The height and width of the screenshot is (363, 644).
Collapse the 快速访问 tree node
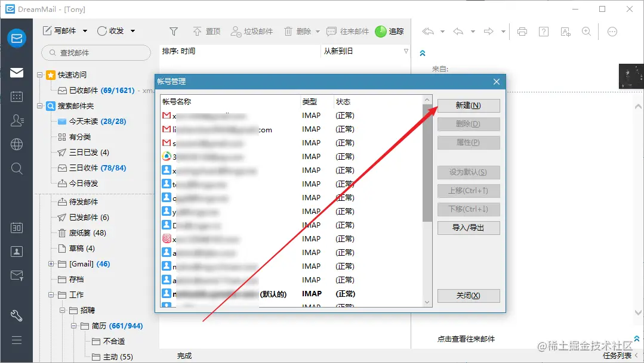[x=40, y=75]
